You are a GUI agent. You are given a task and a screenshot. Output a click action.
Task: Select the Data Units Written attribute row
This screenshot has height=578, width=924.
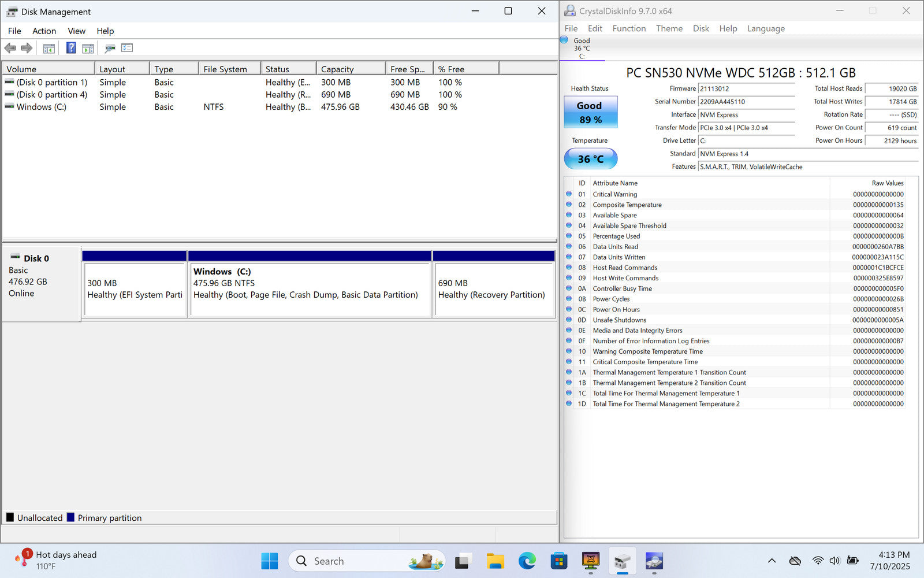[x=735, y=257]
